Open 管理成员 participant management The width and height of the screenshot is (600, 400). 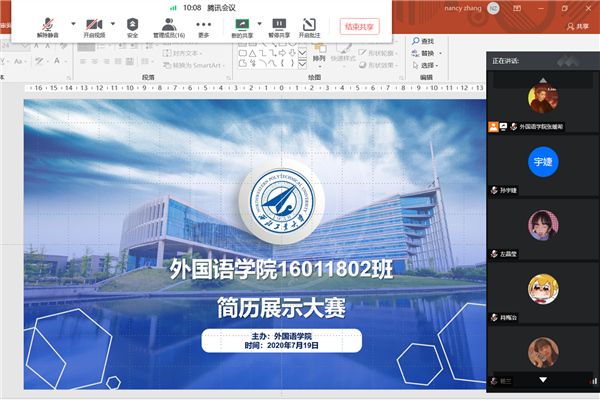coord(169,26)
